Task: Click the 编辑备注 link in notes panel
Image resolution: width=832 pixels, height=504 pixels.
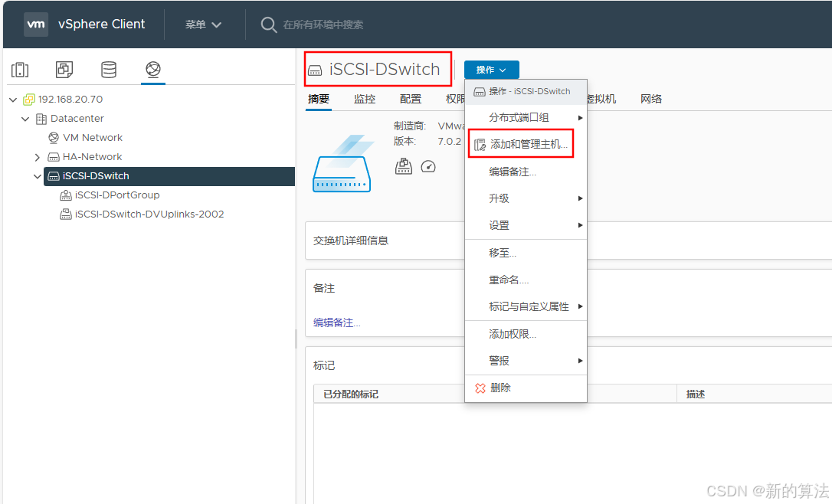Action: click(x=337, y=322)
